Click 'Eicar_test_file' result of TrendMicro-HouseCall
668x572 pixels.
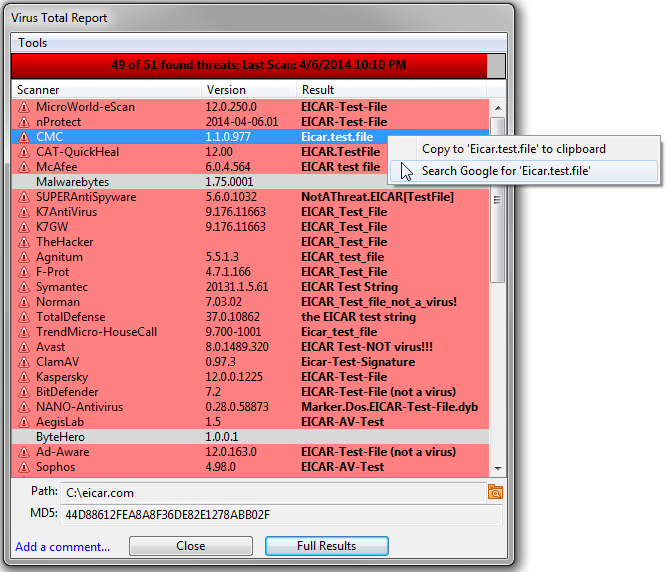(x=339, y=332)
